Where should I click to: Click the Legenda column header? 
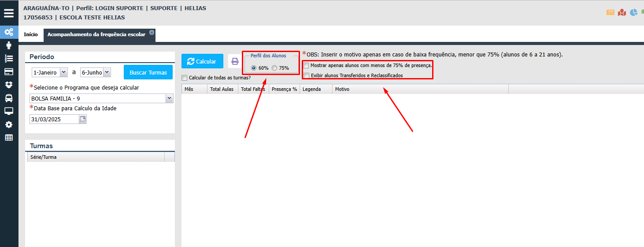pos(316,89)
